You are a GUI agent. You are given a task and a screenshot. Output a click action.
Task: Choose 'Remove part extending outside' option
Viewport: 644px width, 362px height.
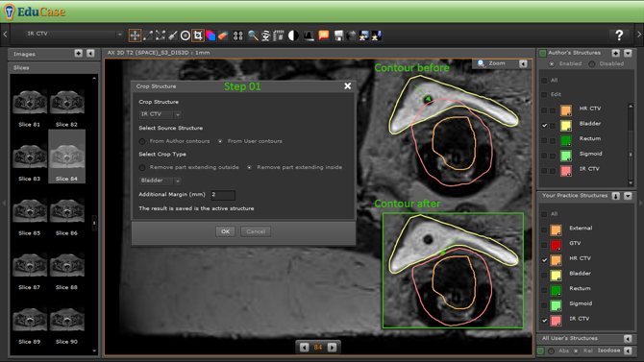[x=142, y=167]
